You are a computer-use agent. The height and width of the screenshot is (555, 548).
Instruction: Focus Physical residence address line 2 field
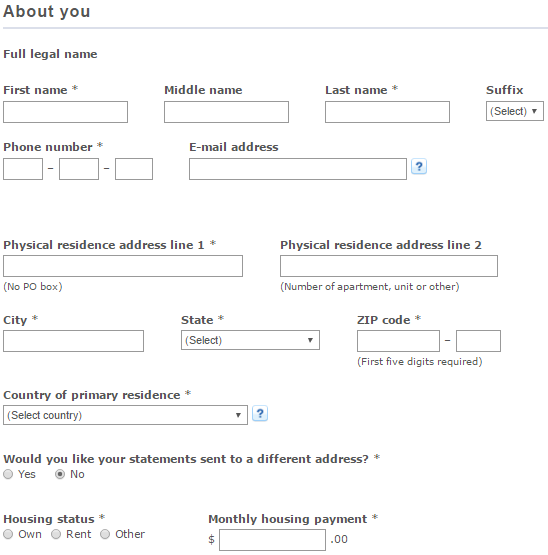point(389,266)
